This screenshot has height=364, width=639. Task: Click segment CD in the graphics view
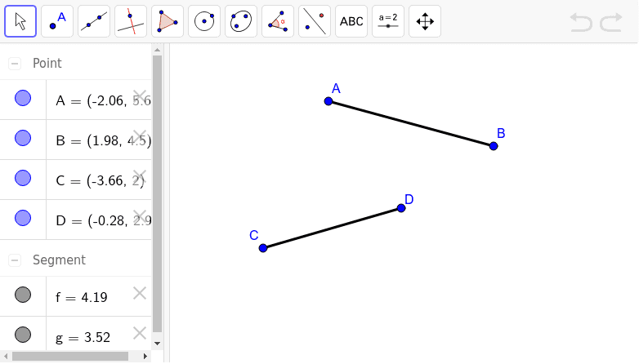coord(332,228)
